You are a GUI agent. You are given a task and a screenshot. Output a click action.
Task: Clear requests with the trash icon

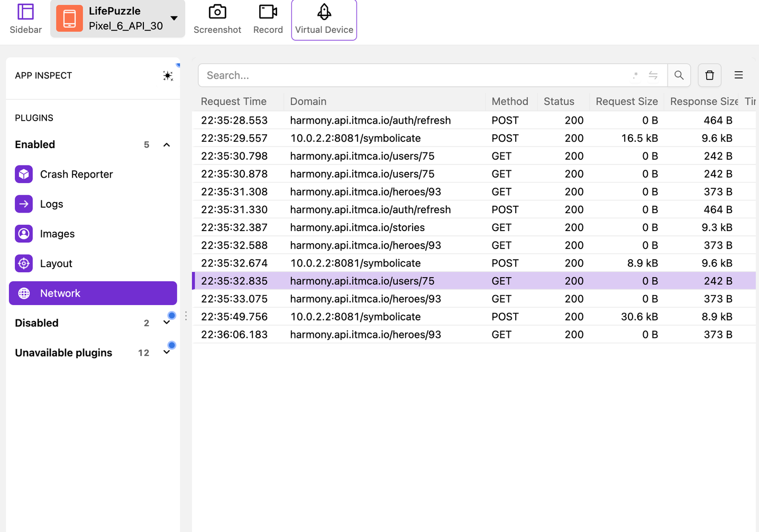710,75
